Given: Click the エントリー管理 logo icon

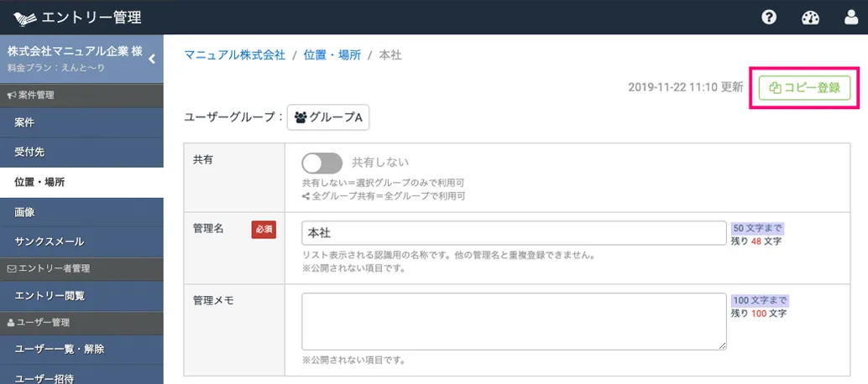Looking at the screenshot, I should tap(26, 18).
